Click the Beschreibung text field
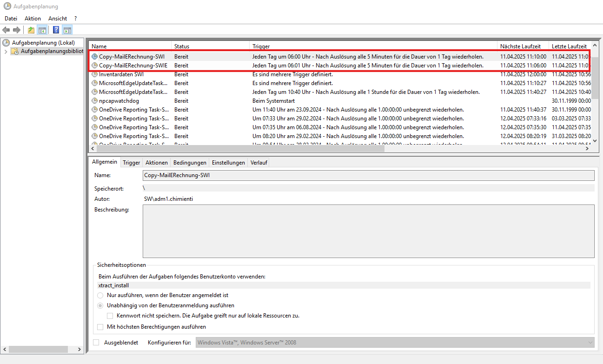Screen dimensions: 603x364 368,232
